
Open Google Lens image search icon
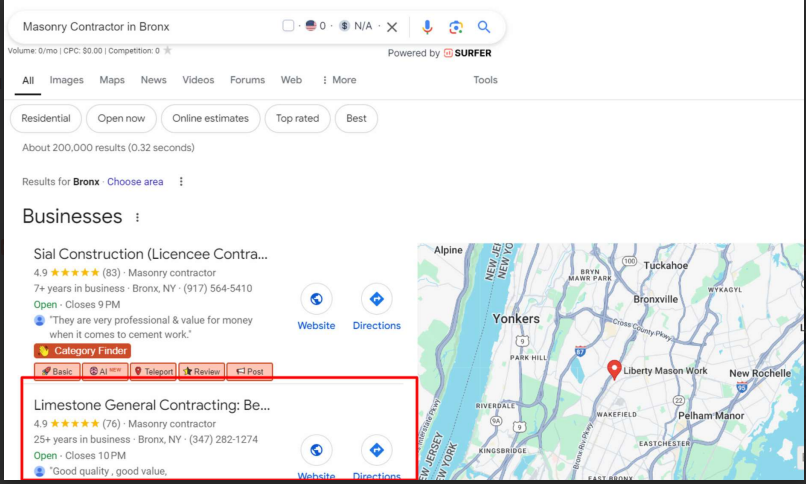[x=455, y=27]
